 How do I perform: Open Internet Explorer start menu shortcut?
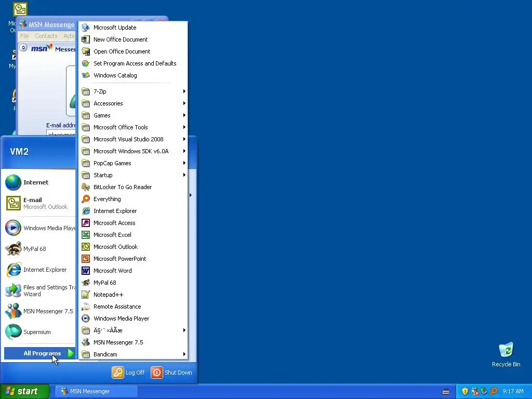coord(39,270)
